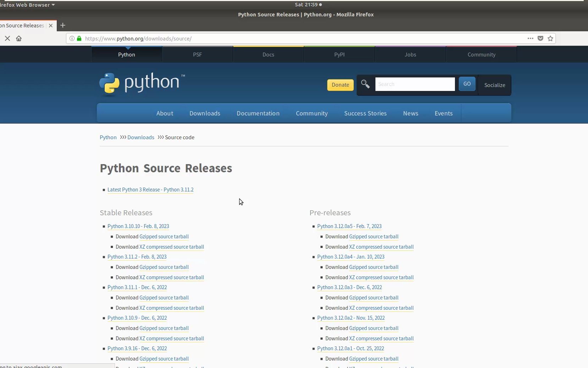Open the Socialize menu
Viewport: 588px width, 368px height.
pos(495,85)
